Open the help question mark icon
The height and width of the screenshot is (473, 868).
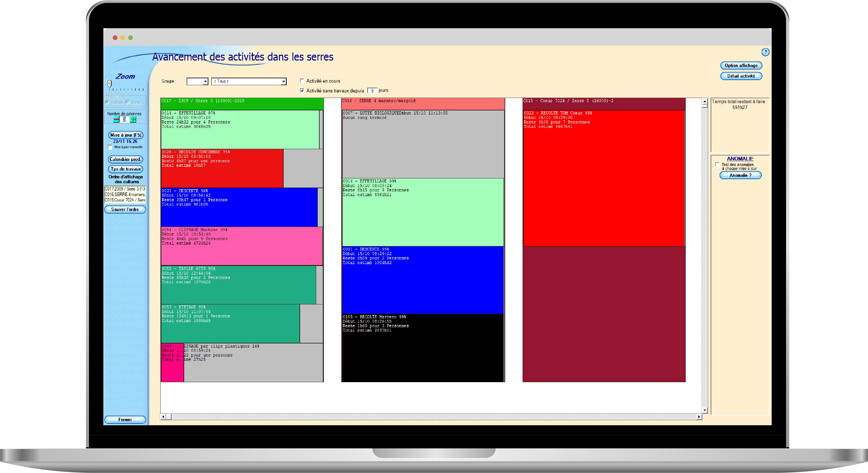pyautogui.click(x=765, y=52)
